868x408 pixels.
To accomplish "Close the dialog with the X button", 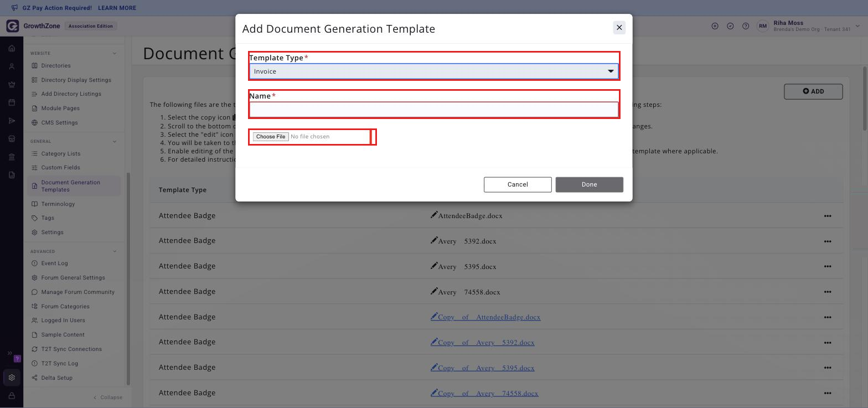I will click(x=619, y=28).
